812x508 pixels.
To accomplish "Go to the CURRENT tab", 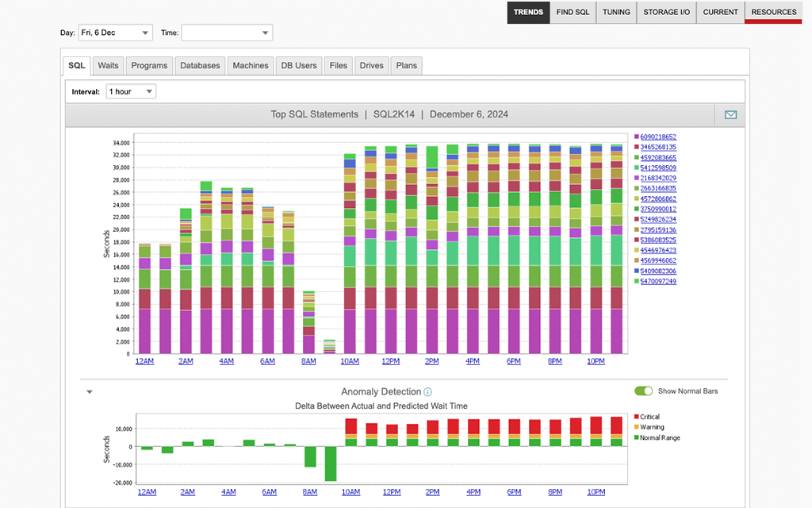I will (720, 13).
